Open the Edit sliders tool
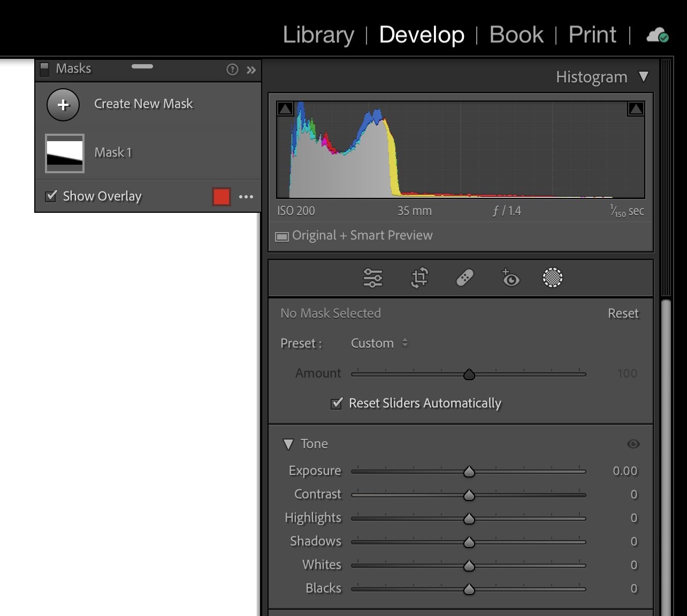This screenshot has height=616, width=687. 373,278
